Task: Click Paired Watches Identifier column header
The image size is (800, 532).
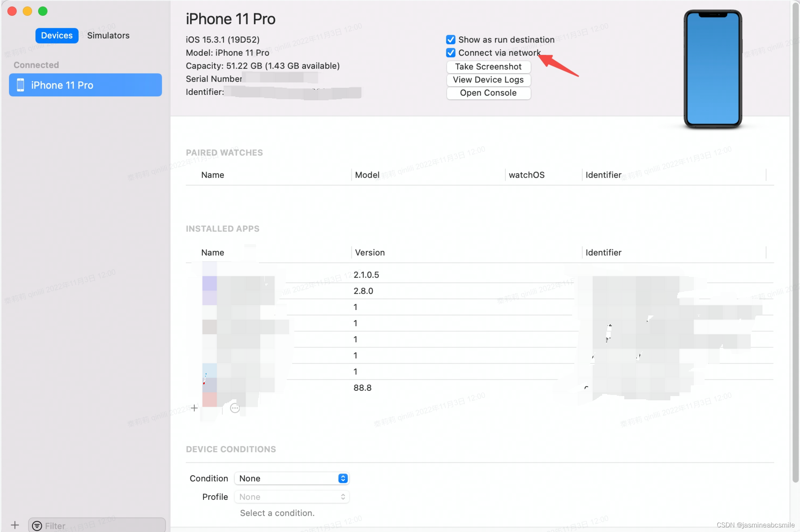Action: click(x=604, y=175)
